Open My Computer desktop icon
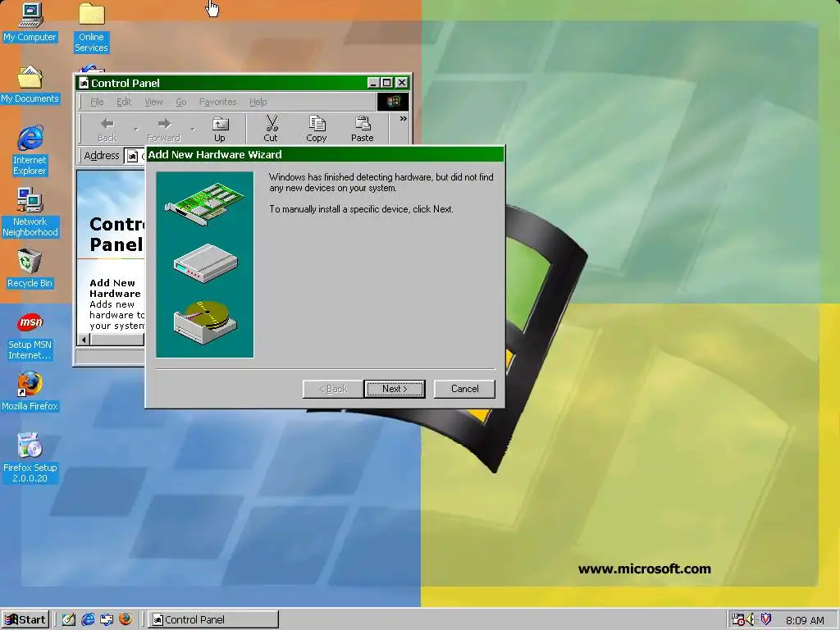The image size is (840, 630). pyautogui.click(x=30, y=21)
